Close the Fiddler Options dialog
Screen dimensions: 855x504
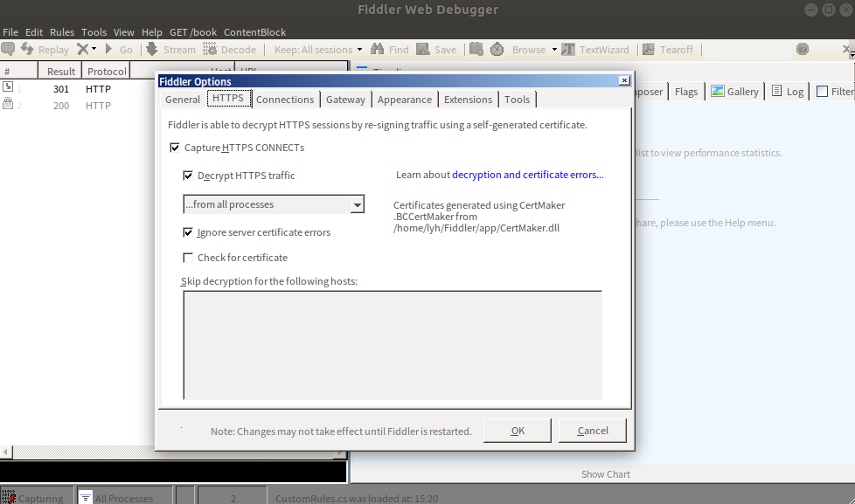[x=624, y=80]
